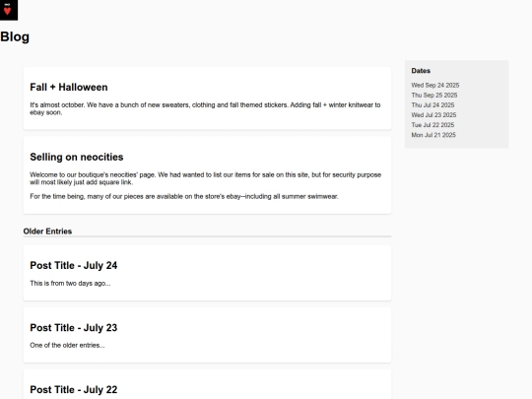Click the text "One of the older entries..."
532x399 pixels.
coord(67,346)
